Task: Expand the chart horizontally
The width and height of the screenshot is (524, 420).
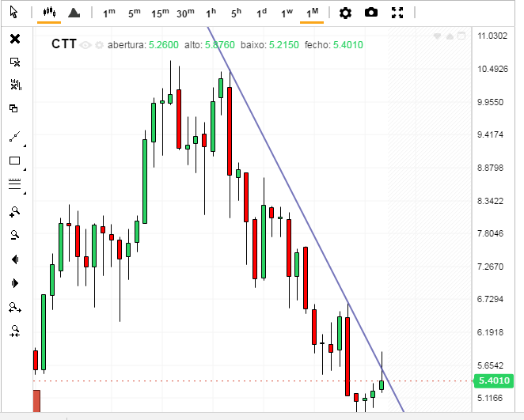Action: click(x=15, y=308)
